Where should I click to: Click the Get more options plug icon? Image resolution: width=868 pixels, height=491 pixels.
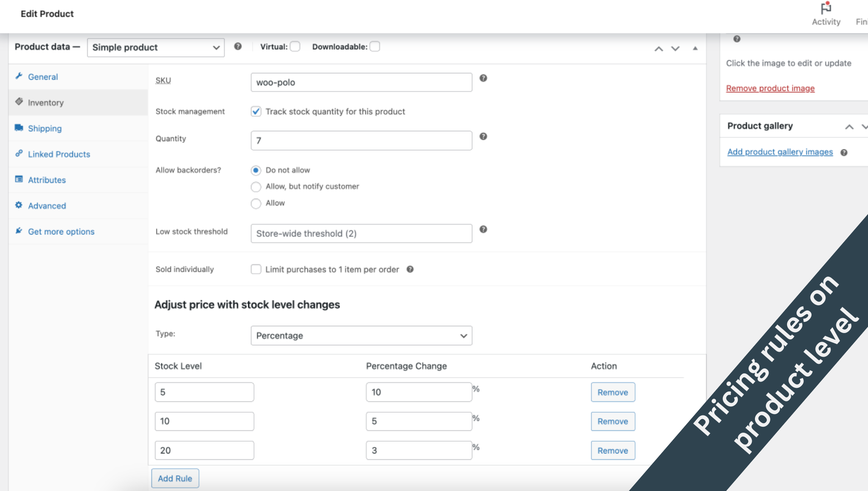coord(19,231)
